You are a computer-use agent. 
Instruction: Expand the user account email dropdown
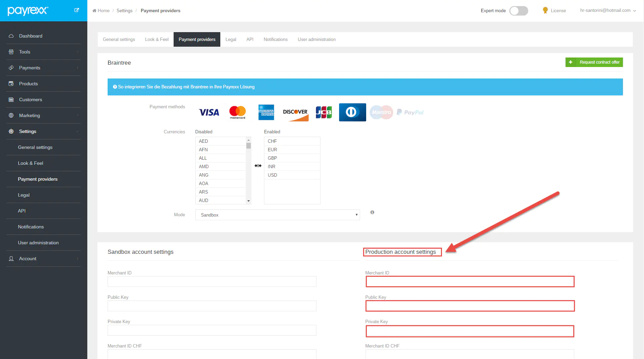click(608, 10)
